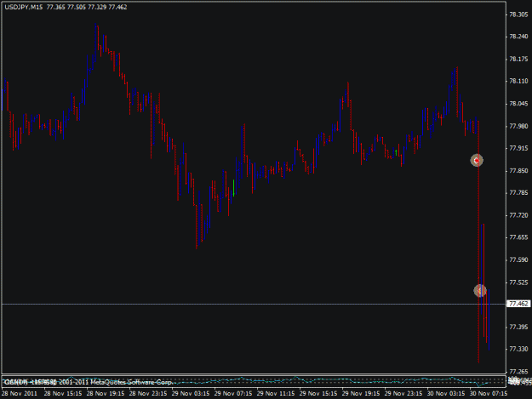Click the 77.655 price axis label
Screen dimensions: 532x399
518,237
